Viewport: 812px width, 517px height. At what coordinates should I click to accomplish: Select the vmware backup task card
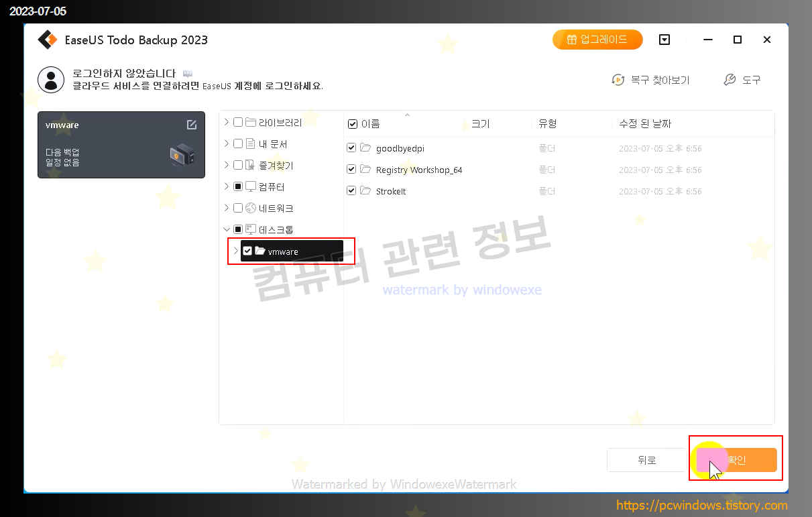121,145
